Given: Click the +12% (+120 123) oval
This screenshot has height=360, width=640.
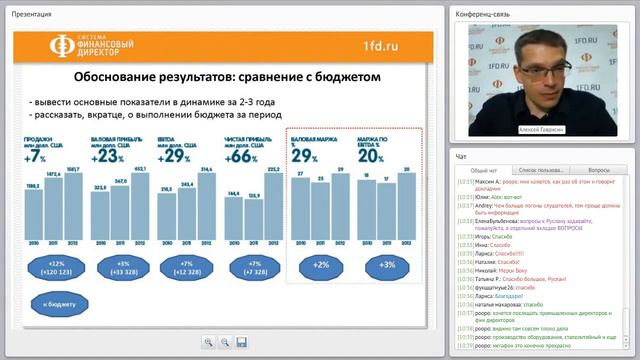Looking at the screenshot, I should (x=56, y=268).
